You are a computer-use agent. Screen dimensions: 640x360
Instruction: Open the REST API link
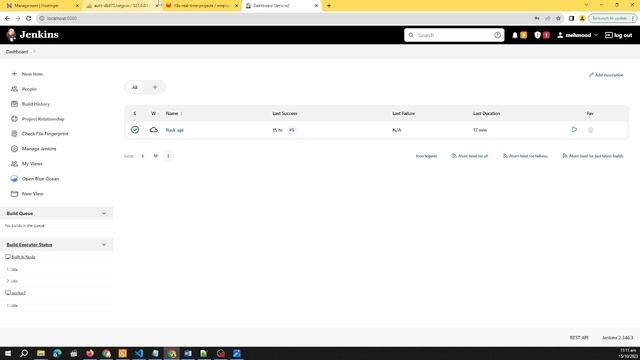coord(579,338)
